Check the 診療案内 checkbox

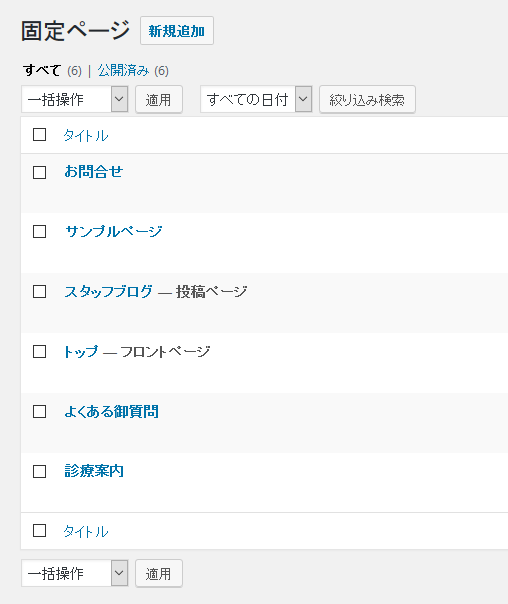click(40, 471)
